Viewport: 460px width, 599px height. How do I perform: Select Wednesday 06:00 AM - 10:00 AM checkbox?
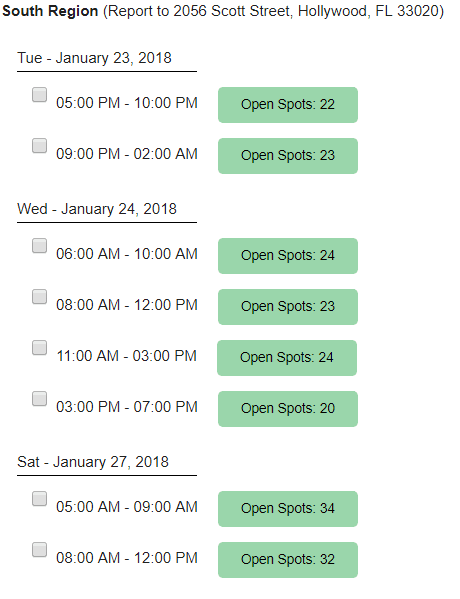39,246
